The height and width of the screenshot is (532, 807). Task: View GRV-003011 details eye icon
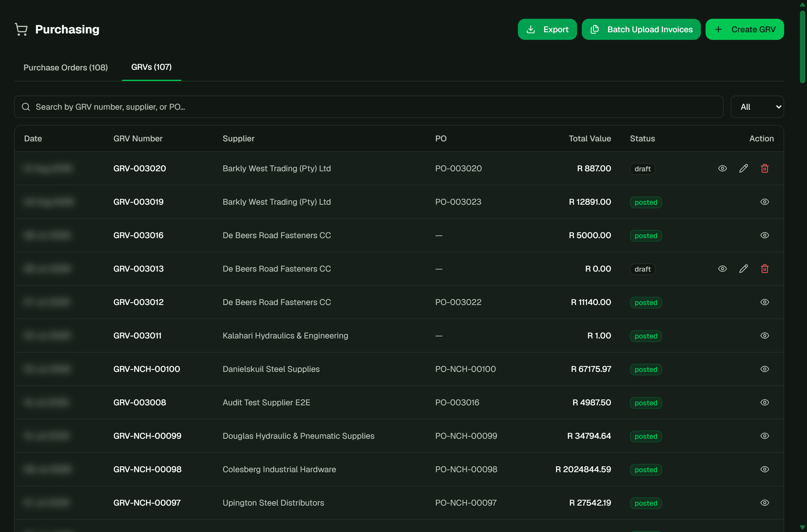[764, 336]
